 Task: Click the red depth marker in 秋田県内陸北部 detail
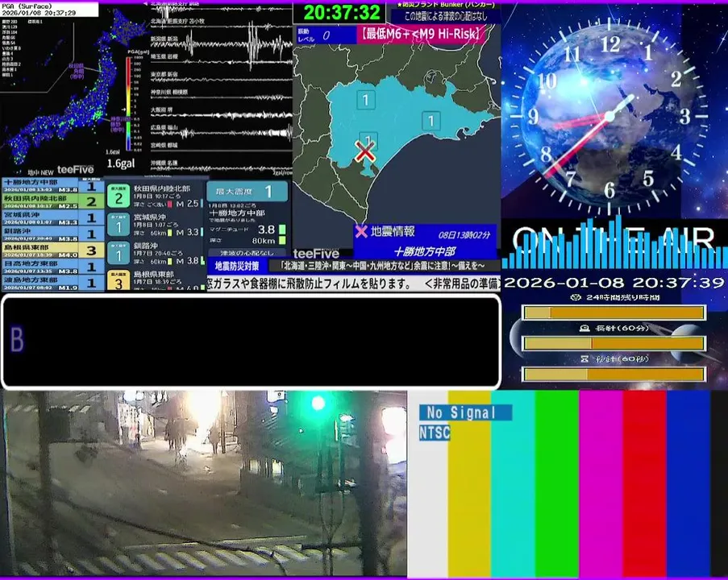click(170, 204)
